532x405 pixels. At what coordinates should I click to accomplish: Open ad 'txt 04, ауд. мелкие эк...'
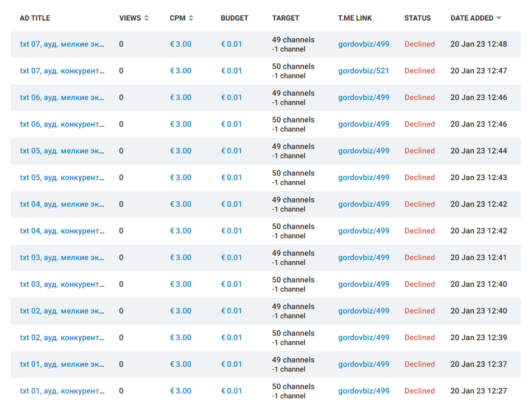62,204
